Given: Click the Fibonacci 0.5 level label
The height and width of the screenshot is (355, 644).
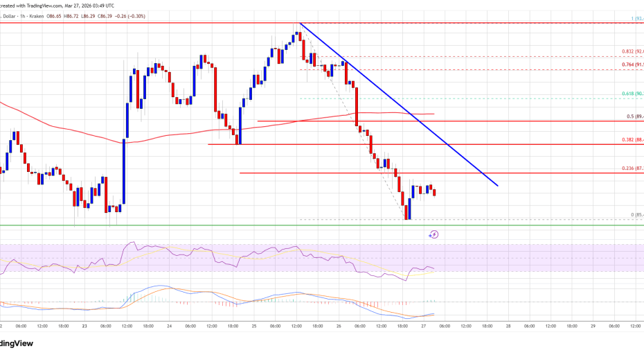Looking at the screenshot, I should coord(635,116).
